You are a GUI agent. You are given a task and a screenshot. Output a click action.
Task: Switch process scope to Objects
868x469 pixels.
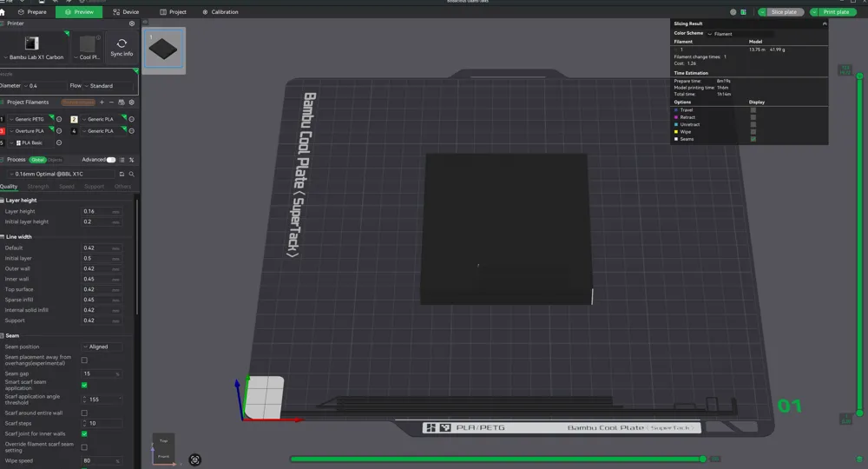pos(55,160)
